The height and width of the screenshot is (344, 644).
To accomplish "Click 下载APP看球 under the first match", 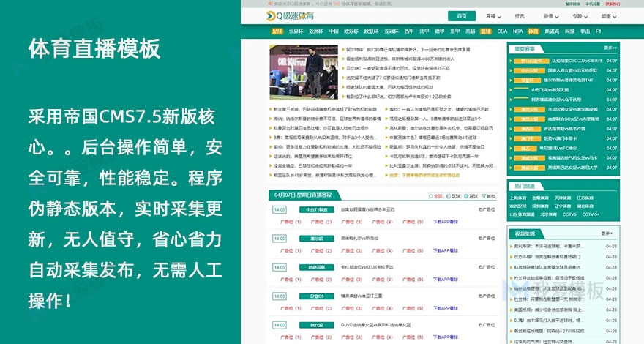I will (x=446, y=222).
